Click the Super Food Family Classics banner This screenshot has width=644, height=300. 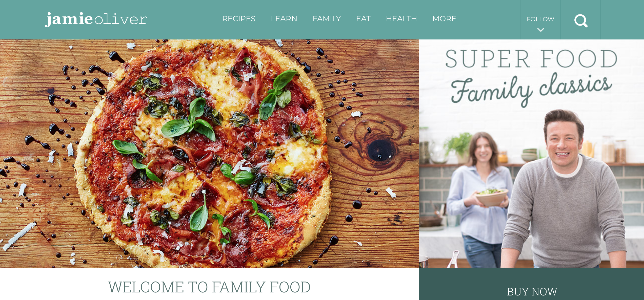tap(532, 154)
